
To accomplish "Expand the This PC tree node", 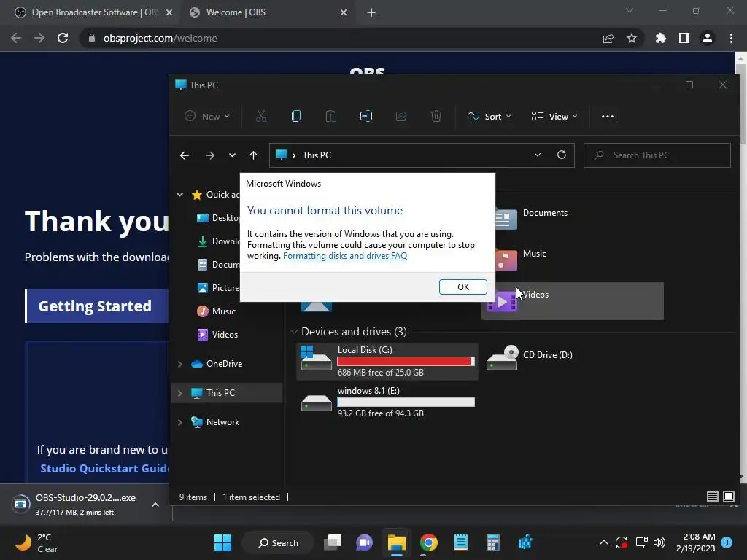I will point(180,393).
